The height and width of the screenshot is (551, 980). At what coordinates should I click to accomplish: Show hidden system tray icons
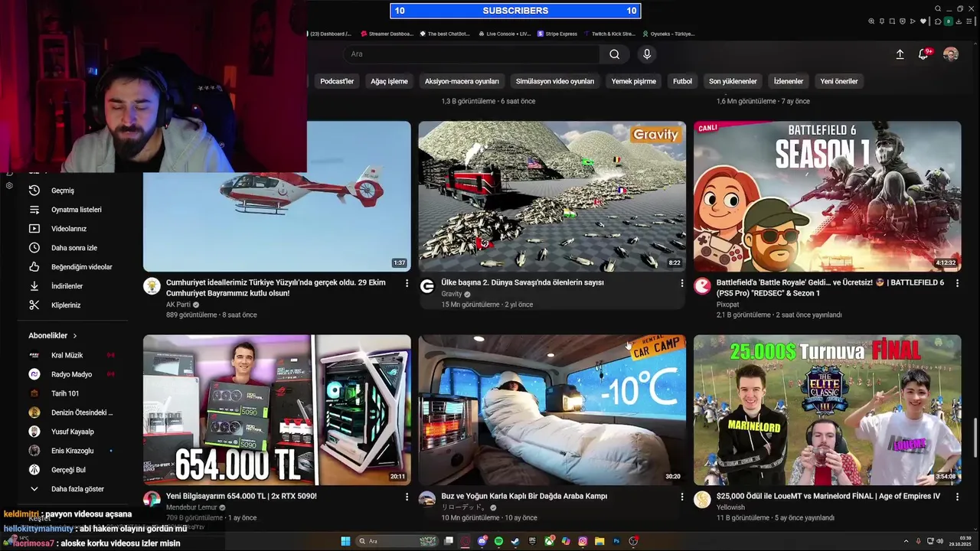point(907,541)
